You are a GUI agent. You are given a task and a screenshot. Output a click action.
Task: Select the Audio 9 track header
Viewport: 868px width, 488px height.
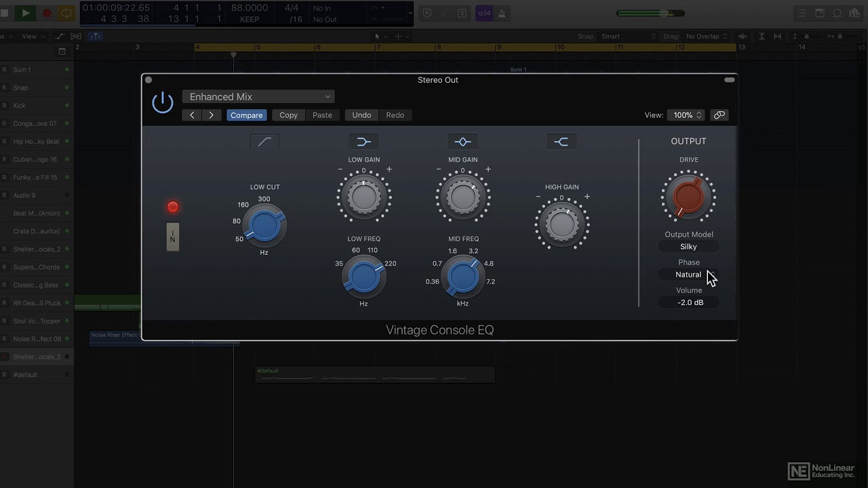point(37,195)
